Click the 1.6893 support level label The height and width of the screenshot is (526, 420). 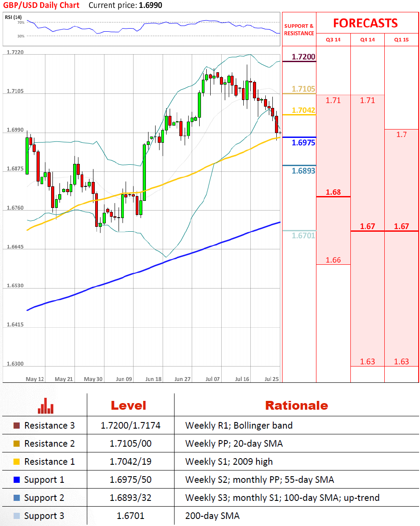pyautogui.click(x=304, y=170)
